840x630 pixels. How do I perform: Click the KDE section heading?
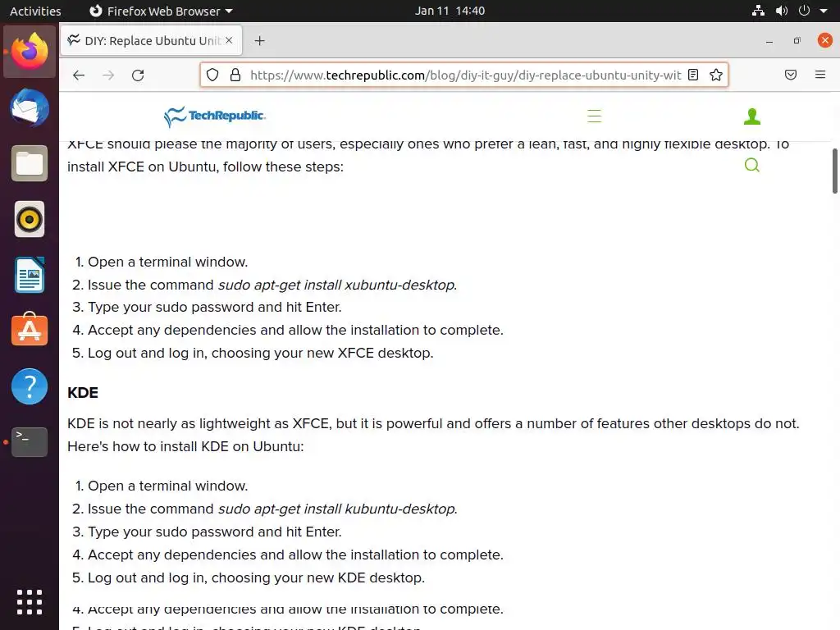[83, 393]
